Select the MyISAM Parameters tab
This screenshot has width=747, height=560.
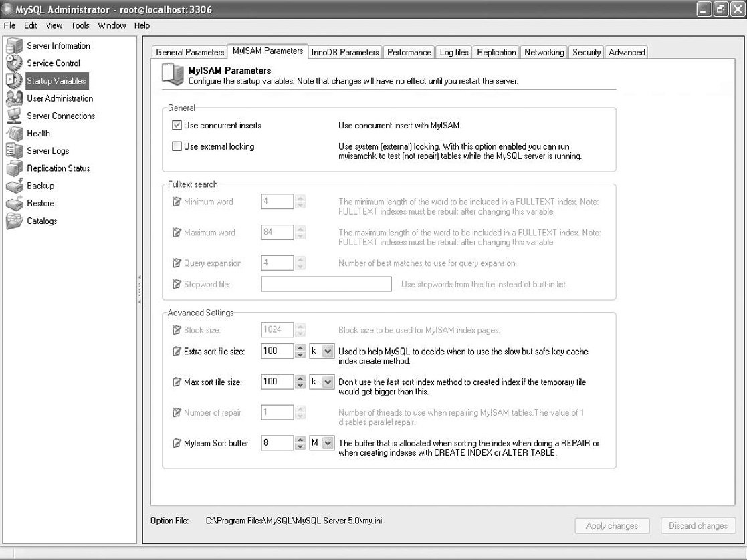[x=268, y=51]
